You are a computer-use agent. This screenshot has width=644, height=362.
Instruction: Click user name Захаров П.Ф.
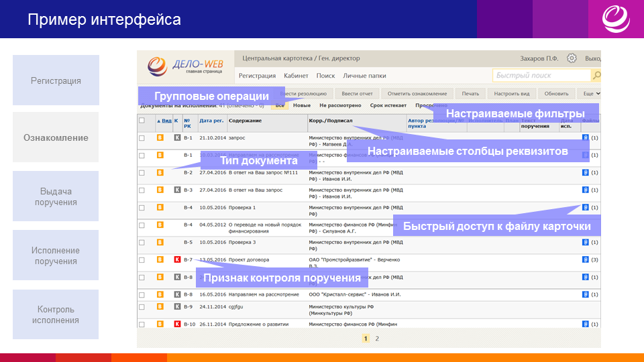[539, 58]
